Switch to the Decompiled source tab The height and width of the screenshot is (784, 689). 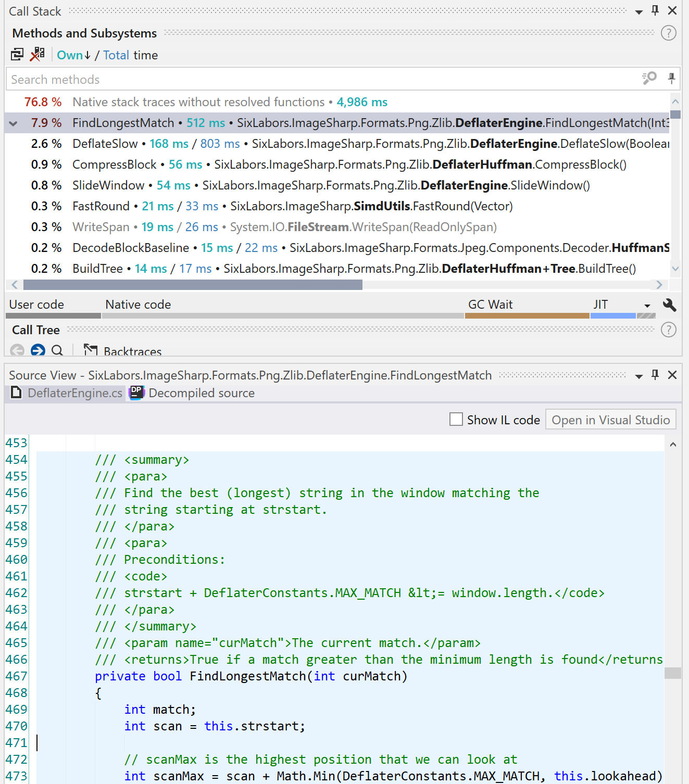192,393
